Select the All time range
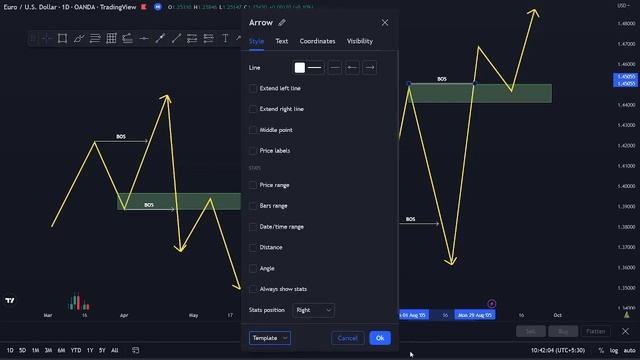 (115, 350)
